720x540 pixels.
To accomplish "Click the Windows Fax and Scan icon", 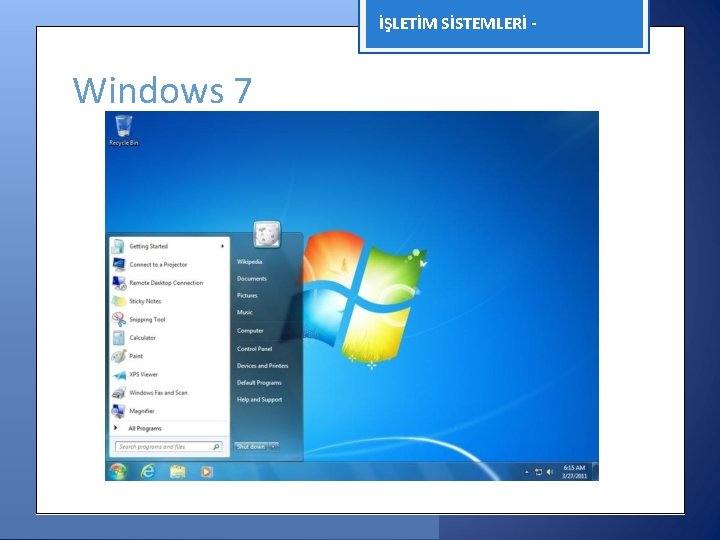I will coord(118,393).
